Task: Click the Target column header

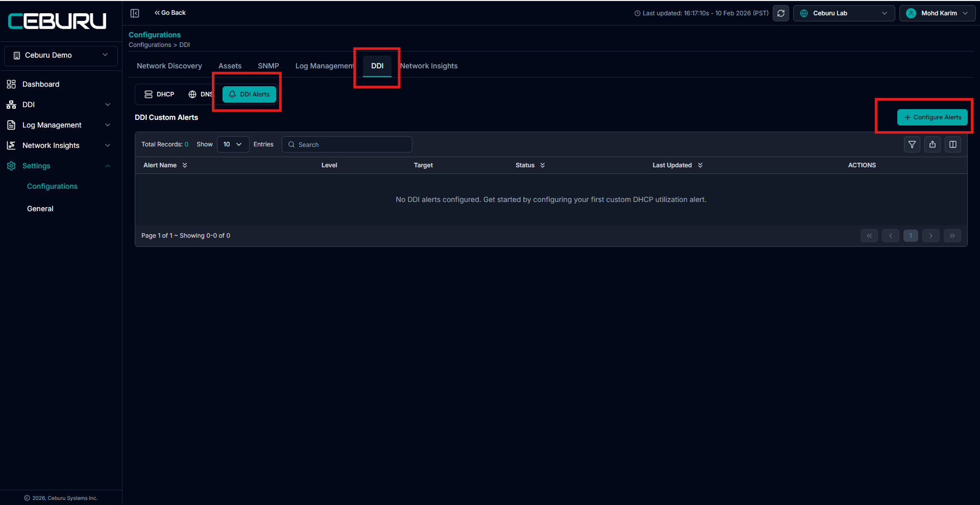Action: pyautogui.click(x=423, y=165)
